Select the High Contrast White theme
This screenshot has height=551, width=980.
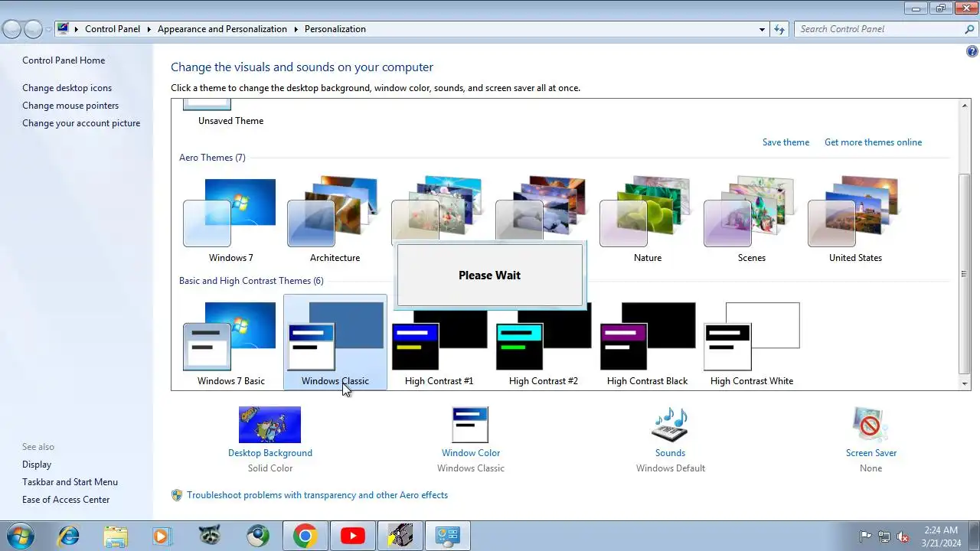751,342
